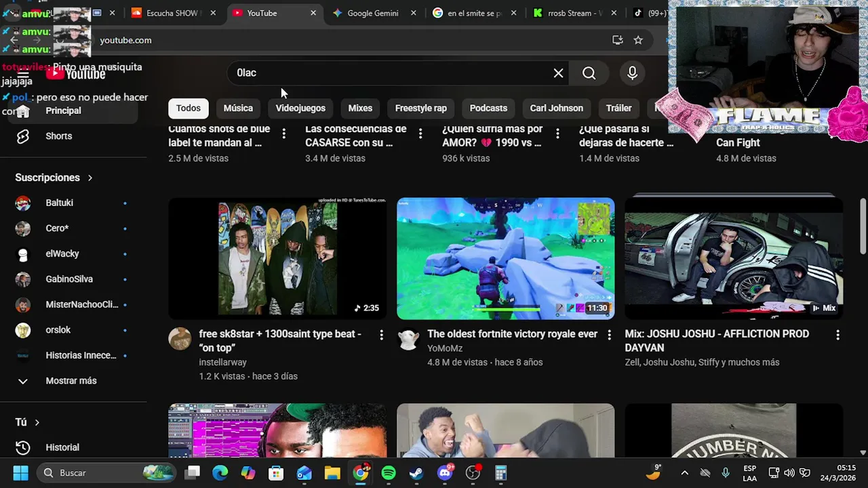Click the install app icon in address bar
Image resolution: width=868 pixels, height=488 pixels.
pyautogui.click(x=617, y=40)
